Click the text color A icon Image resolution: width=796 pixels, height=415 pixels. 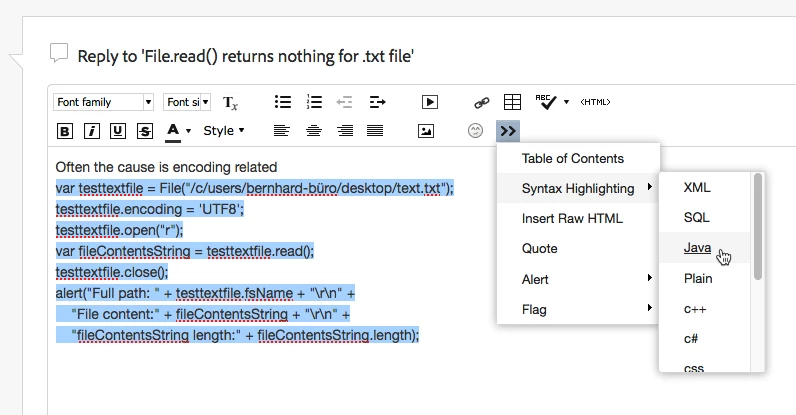coord(173,132)
